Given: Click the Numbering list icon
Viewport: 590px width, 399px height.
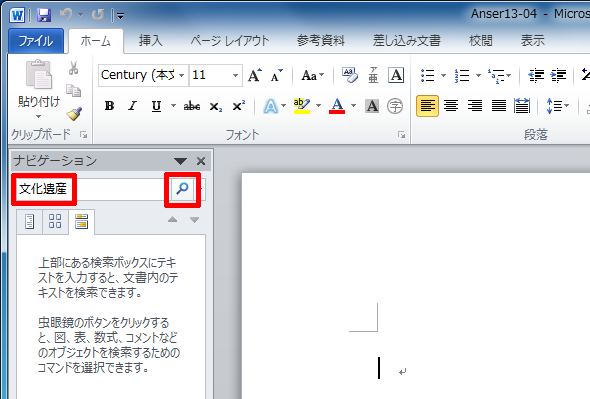Looking at the screenshot, I should (462, 75).
